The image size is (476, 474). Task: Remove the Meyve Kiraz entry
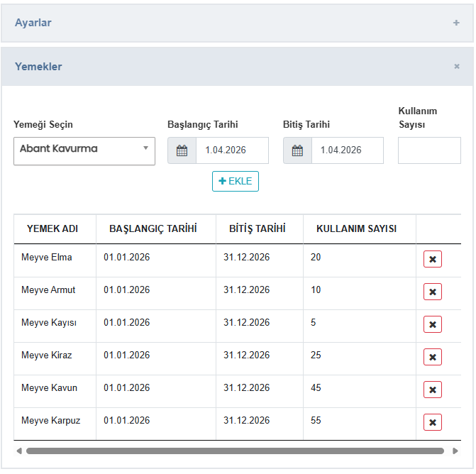click(432, 357)
